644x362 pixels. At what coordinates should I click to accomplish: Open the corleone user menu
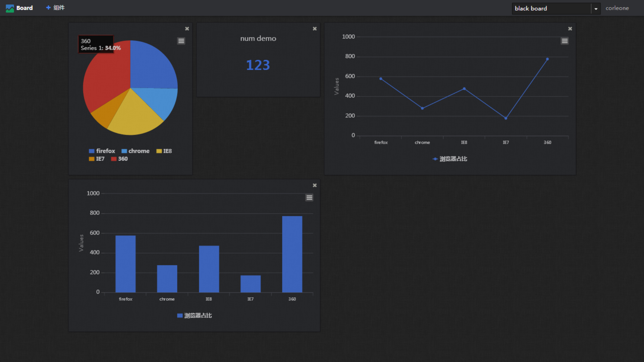(x=617, y=8)
